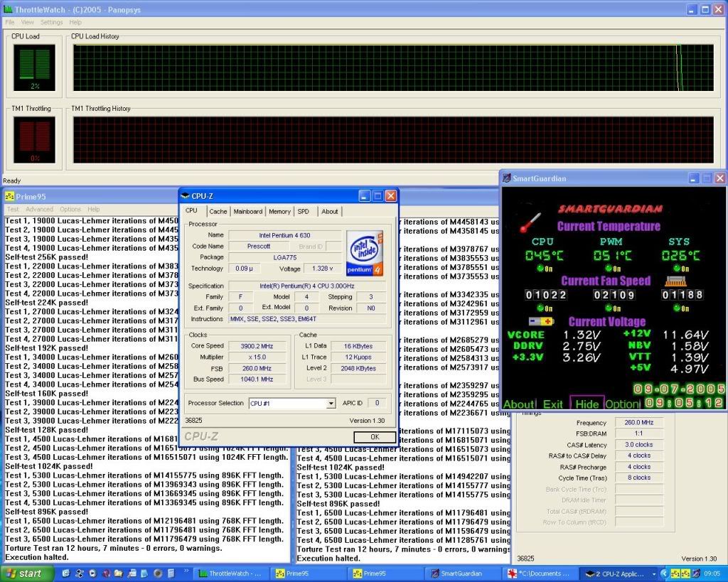Click OK in the CPU-Z dialog

point(375,437)
